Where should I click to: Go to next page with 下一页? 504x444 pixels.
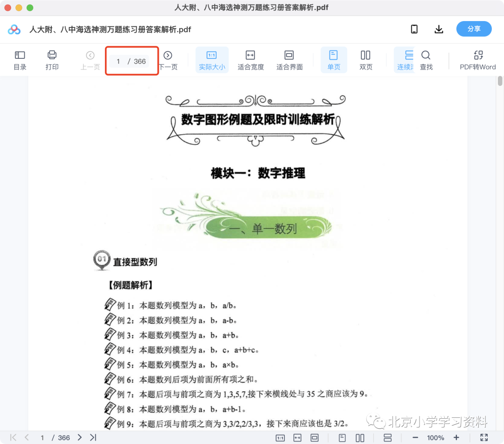(168, 60)
